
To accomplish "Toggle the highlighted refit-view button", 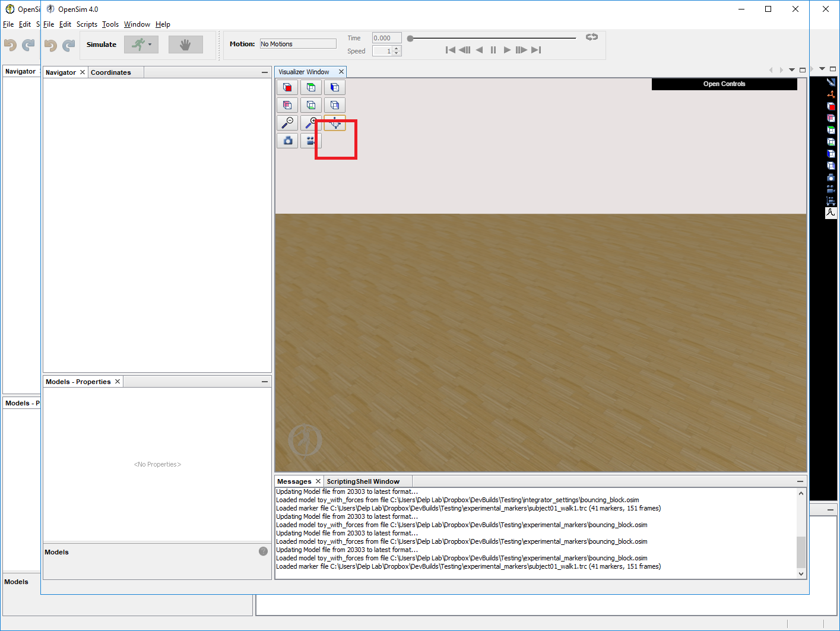I will 335,123.
